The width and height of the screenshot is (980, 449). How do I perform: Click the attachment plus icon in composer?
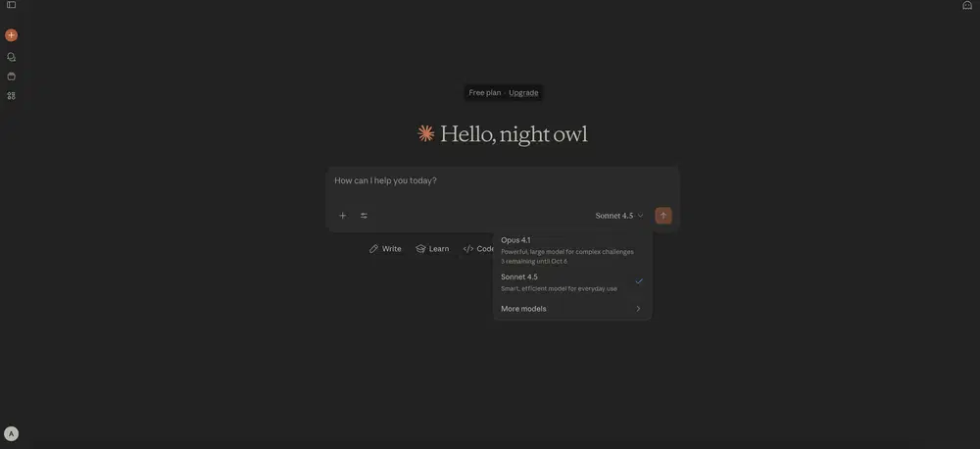point(342,216)
